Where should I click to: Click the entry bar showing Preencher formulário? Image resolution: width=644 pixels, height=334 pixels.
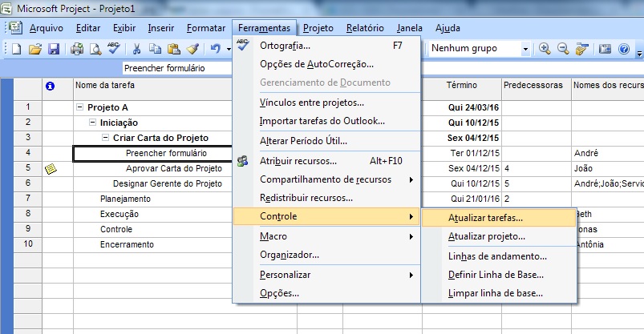pos(177,68)
